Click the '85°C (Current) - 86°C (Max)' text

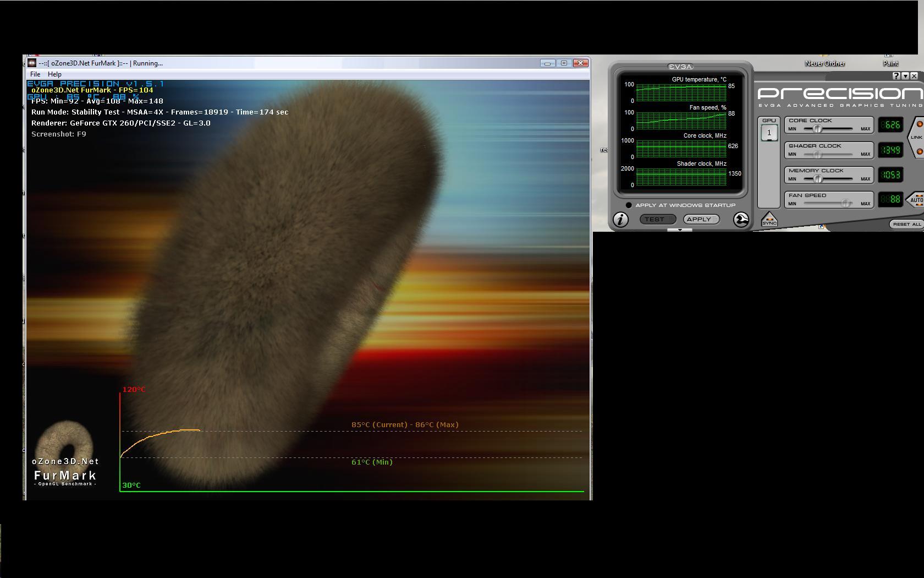[405, 424]
